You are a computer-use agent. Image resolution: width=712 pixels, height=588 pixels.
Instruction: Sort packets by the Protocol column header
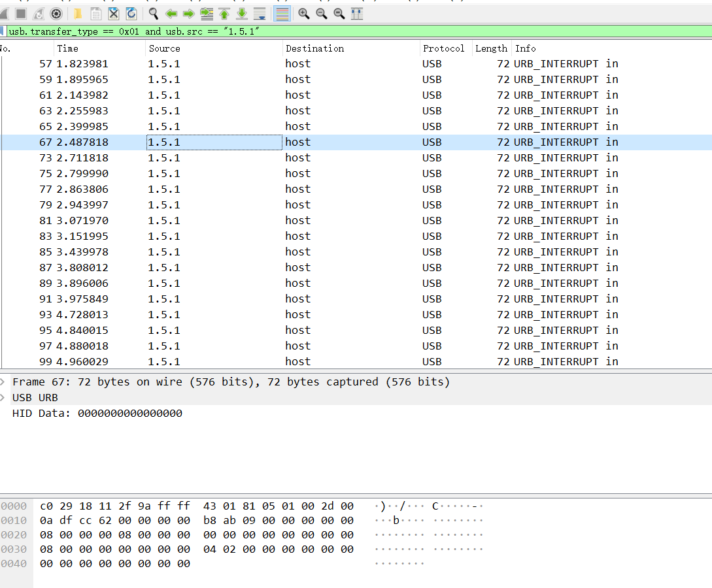click(x=443, y=48)
